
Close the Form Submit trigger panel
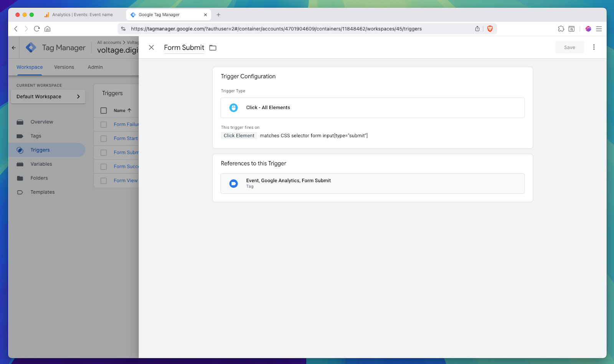(152, 48)
